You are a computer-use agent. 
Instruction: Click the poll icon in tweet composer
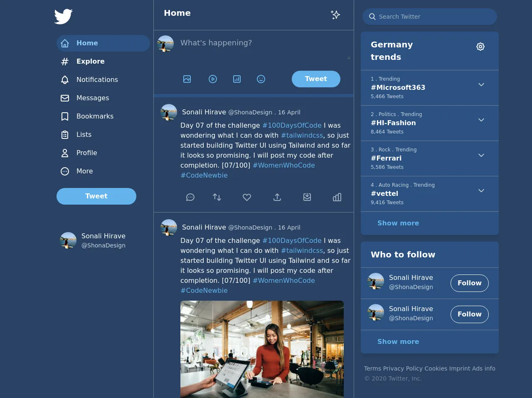(237, 79)
